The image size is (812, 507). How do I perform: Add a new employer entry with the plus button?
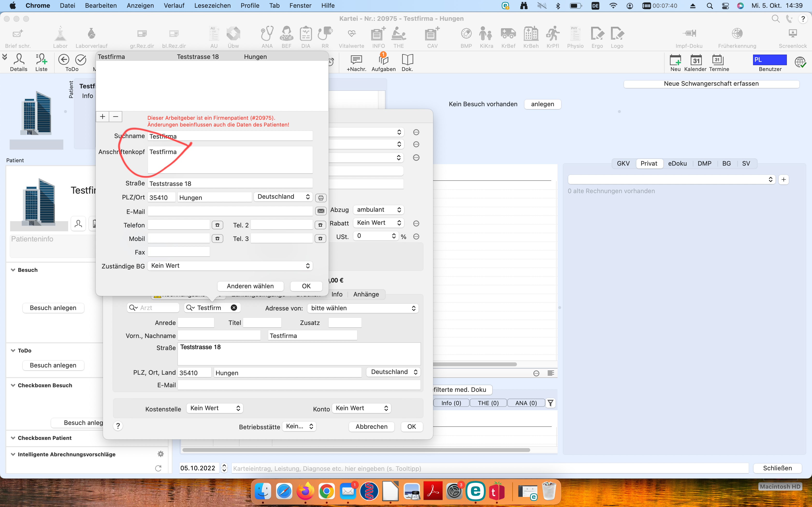tap(102, 116)
